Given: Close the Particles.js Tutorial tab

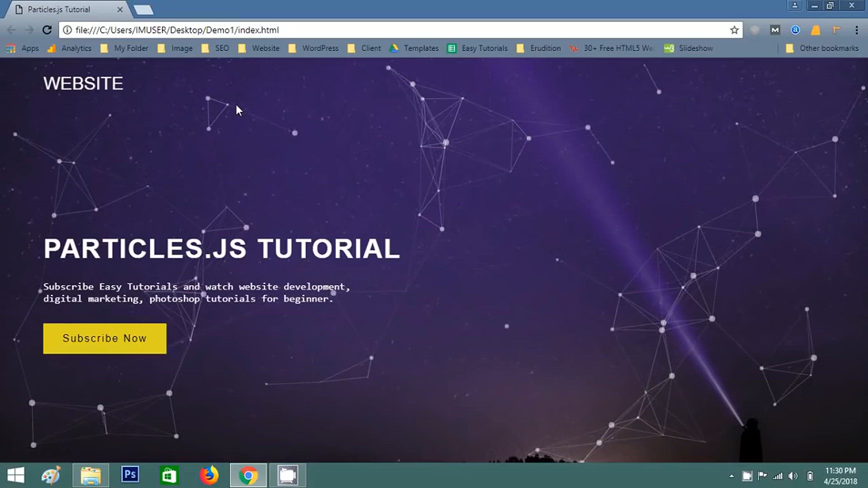Looking at the screenshot, I should tap(120, 9).
